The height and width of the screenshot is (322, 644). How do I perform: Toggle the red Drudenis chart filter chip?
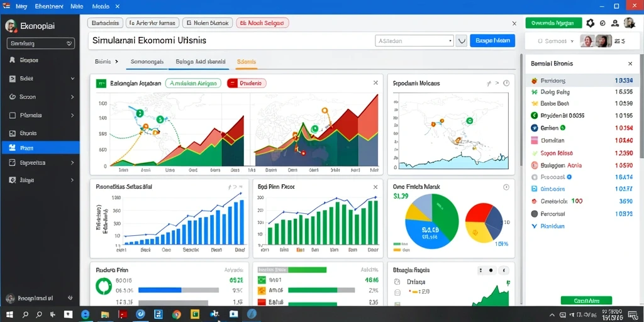pyautogui.click(x=247, y=83)
